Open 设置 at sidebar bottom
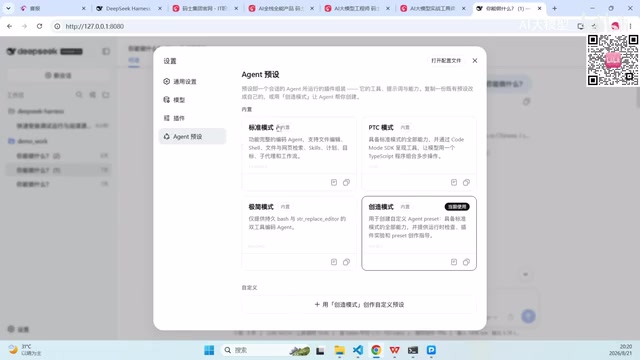The width and height of the screenshot is (640, 360). pos(18,329)
